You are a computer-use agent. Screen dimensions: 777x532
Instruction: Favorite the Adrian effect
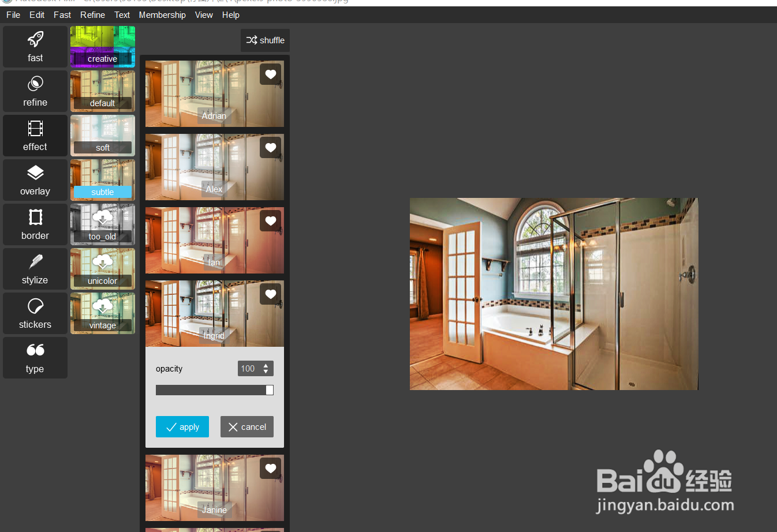coord(271,74)
